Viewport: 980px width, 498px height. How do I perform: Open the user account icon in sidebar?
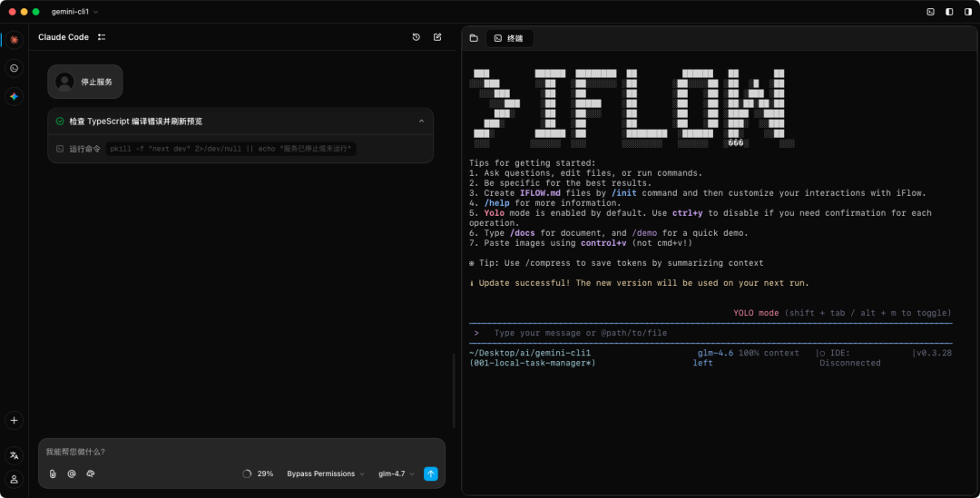pos(14,479)
